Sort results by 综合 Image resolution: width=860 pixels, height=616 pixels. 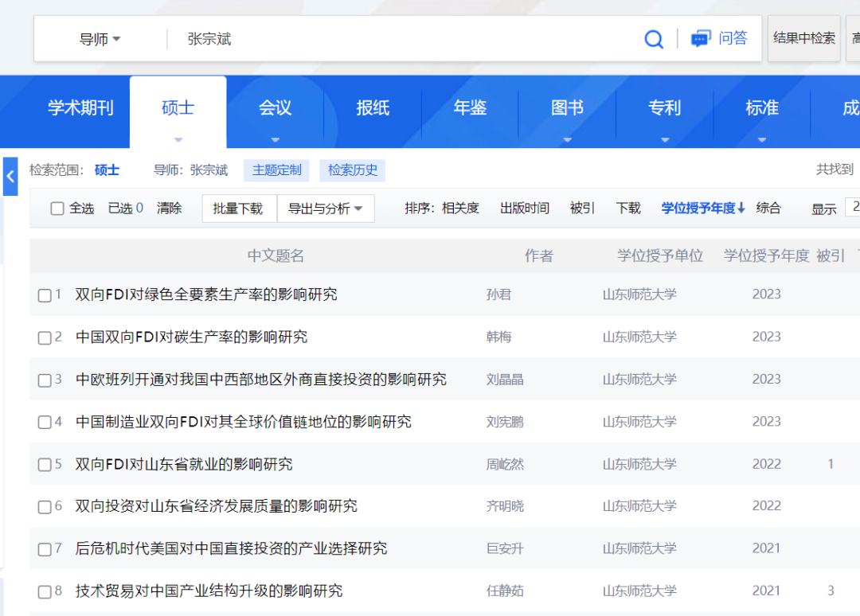coord(768,209)
